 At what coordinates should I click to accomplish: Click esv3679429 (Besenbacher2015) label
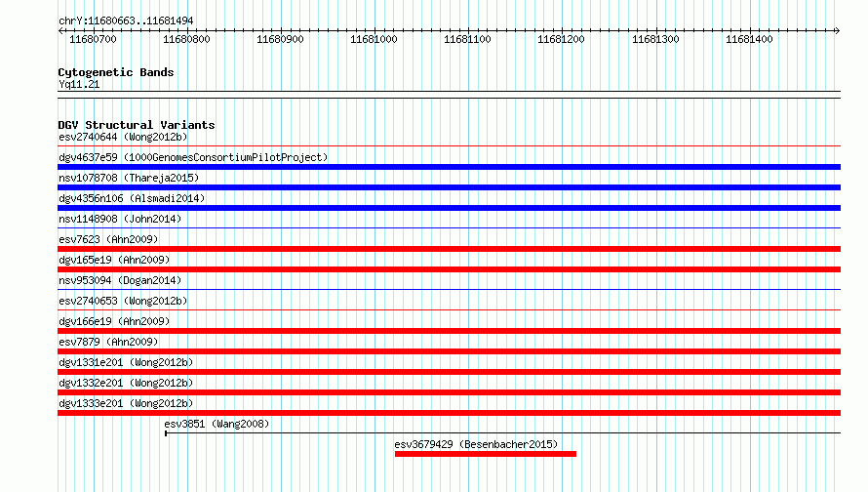click(476, 444)
